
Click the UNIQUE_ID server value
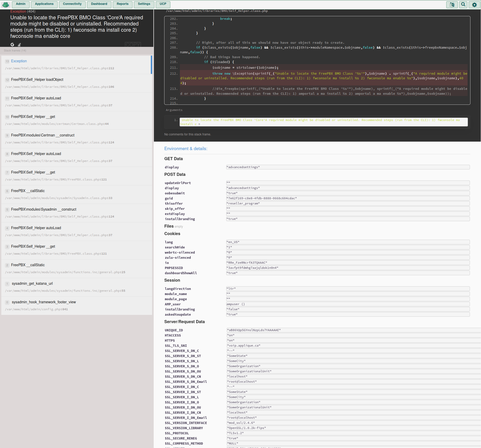(354, 330)
